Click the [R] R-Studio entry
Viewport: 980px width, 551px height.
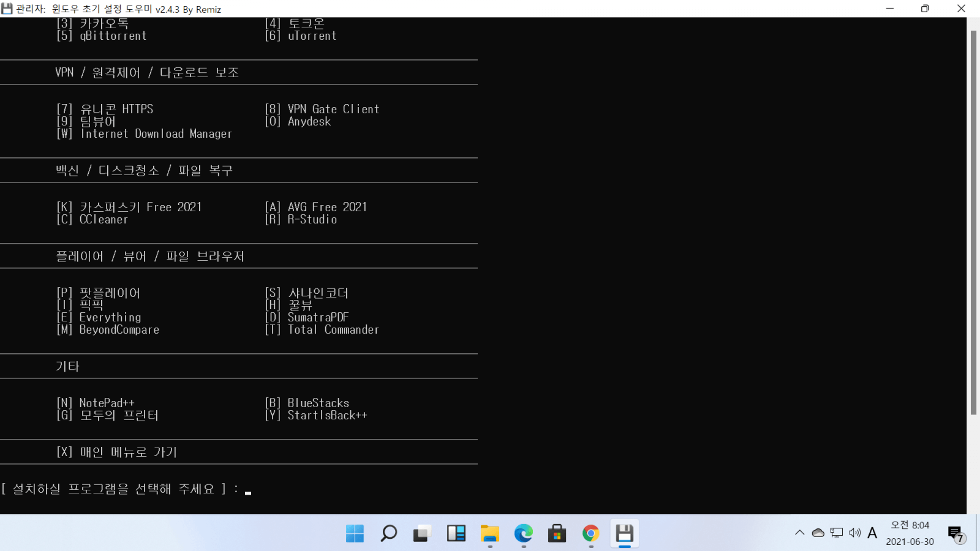click(x=301, y=219)
